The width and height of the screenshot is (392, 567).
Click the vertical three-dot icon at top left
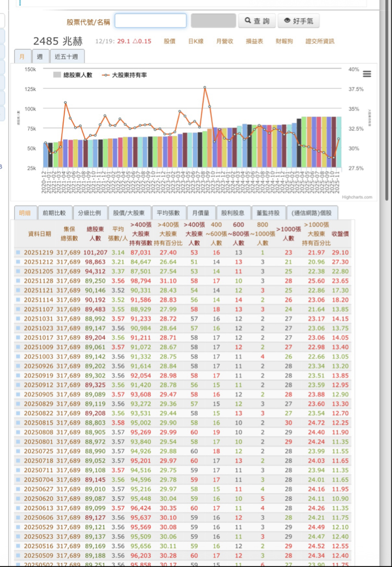pos(20,3)
